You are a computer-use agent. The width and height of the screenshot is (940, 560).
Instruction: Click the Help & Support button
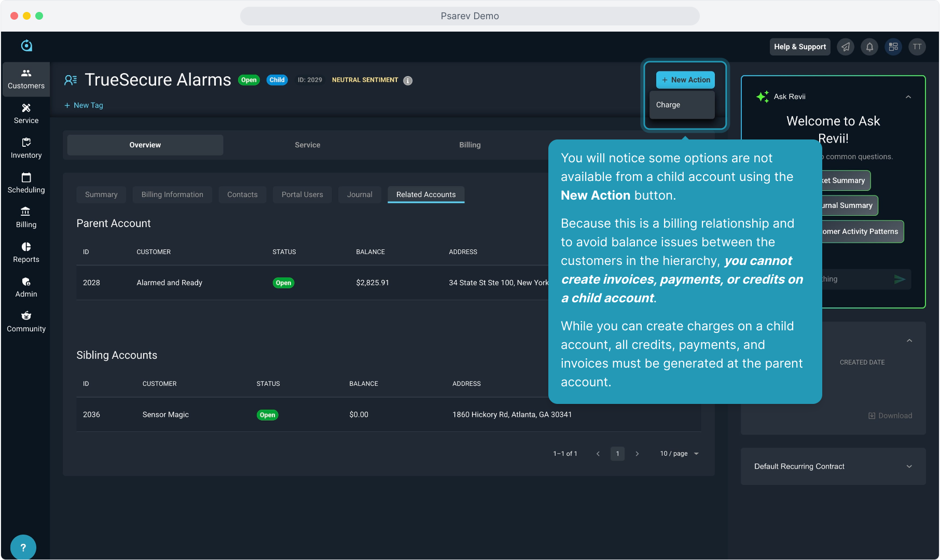click(x=799, y=47)
